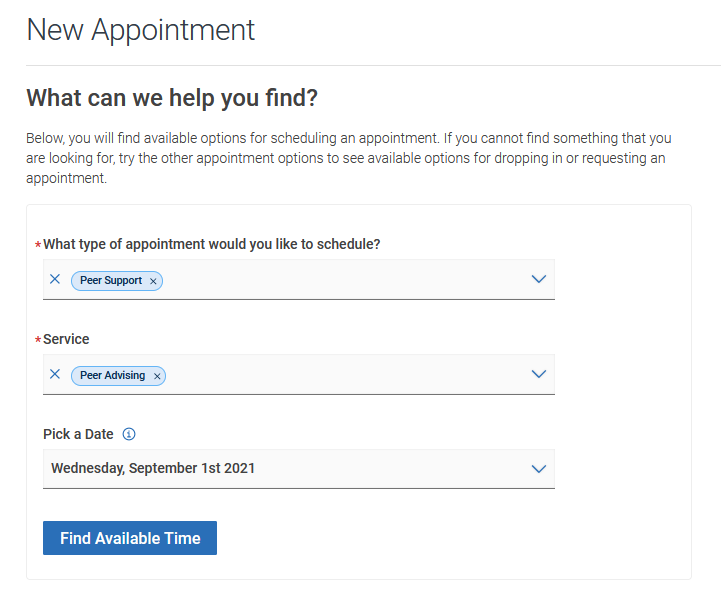Click the appointment type question label
Screen dimensions: 721x596
pos(212,244)
